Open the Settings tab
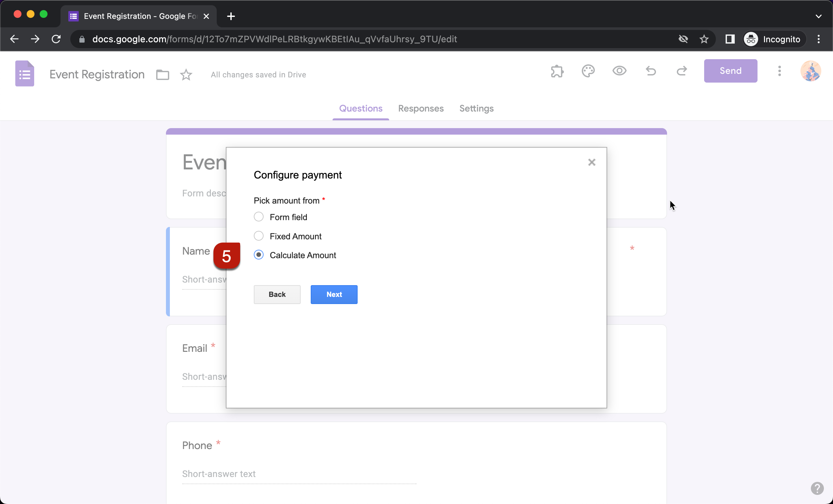 pos(476,108)
